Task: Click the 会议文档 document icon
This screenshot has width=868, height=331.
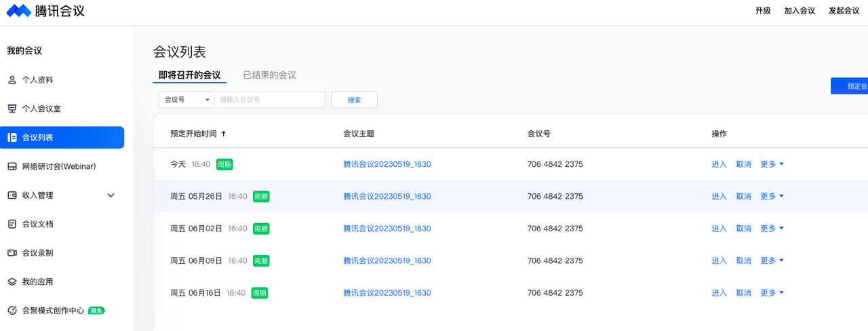Action: click(12, 224)
